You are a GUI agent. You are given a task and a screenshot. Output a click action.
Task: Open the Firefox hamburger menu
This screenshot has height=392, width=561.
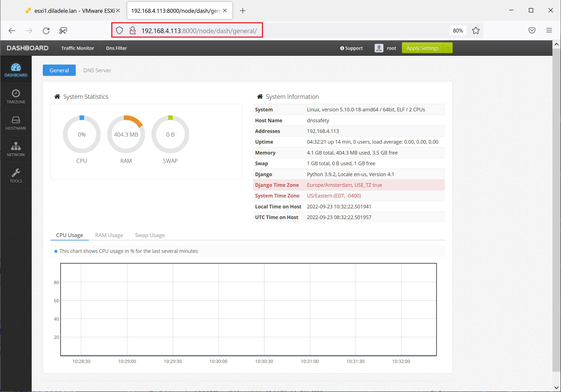click(x=549, y=31)
